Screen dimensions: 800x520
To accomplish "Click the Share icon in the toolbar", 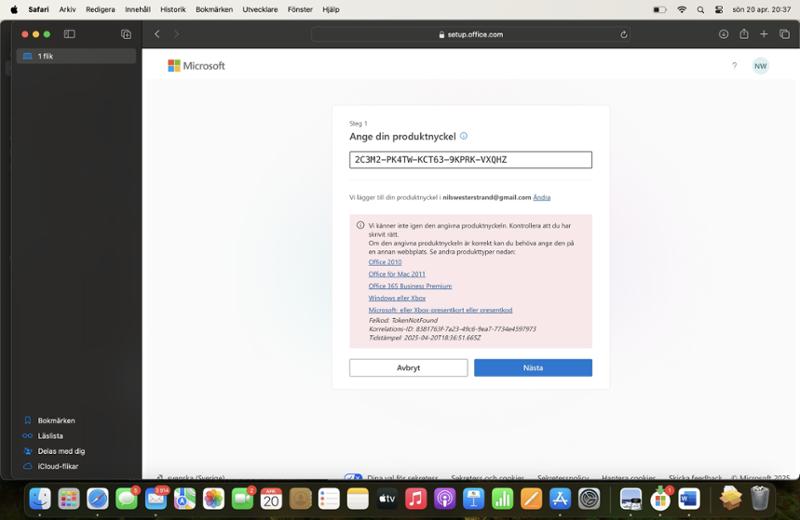I will click(x=744, y=34).
